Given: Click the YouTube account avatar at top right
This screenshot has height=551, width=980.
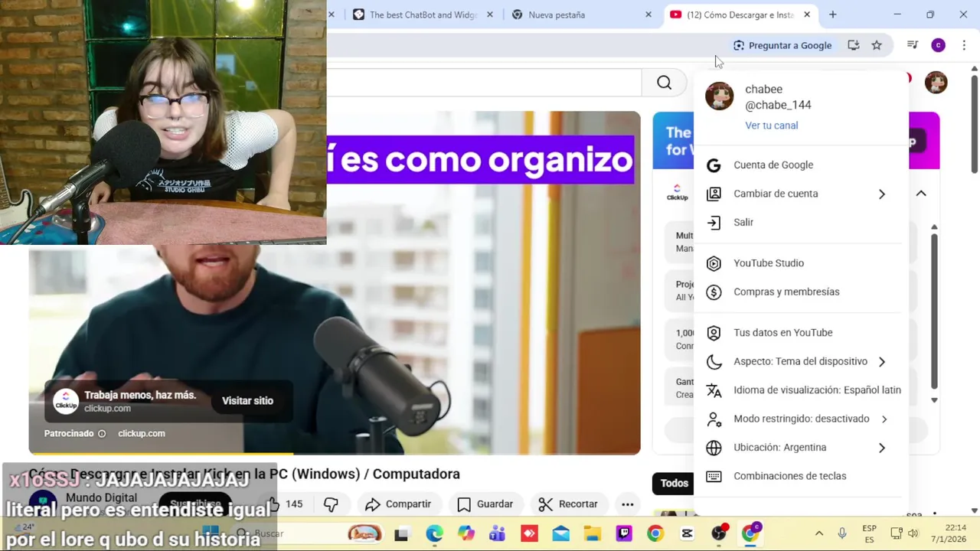Looking at the screenshot, I should pyautogui.click(x=936, y=82).
